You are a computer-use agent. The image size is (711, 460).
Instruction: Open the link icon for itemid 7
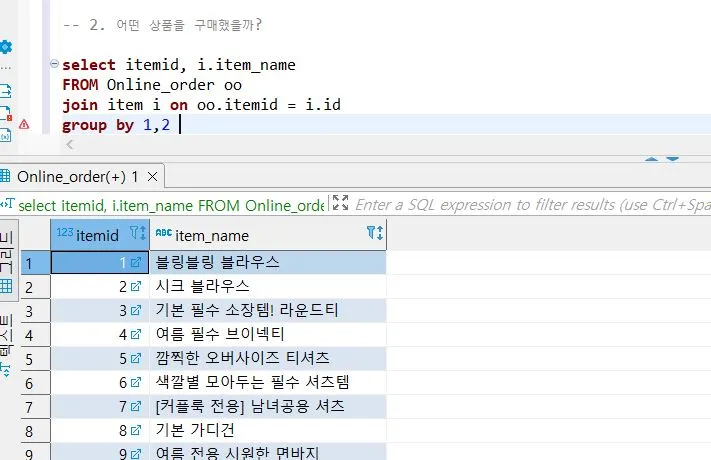tap(136, 406)
